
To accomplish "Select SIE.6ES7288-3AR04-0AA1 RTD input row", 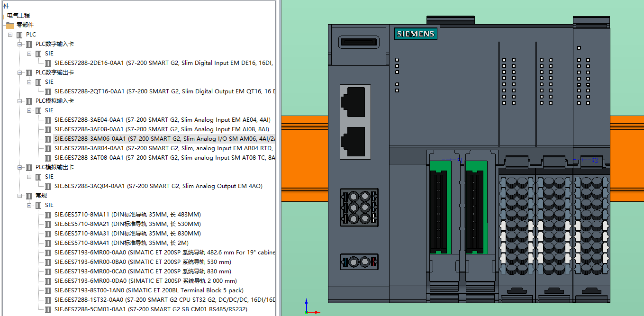I will tap(164, 148).
